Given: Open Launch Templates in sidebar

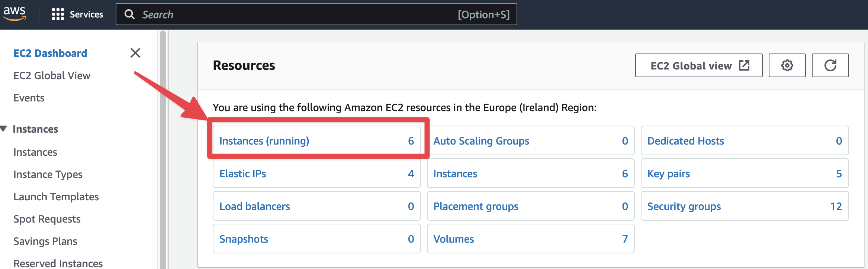Looking at the screenshot, I should click(x=56, y=197).
